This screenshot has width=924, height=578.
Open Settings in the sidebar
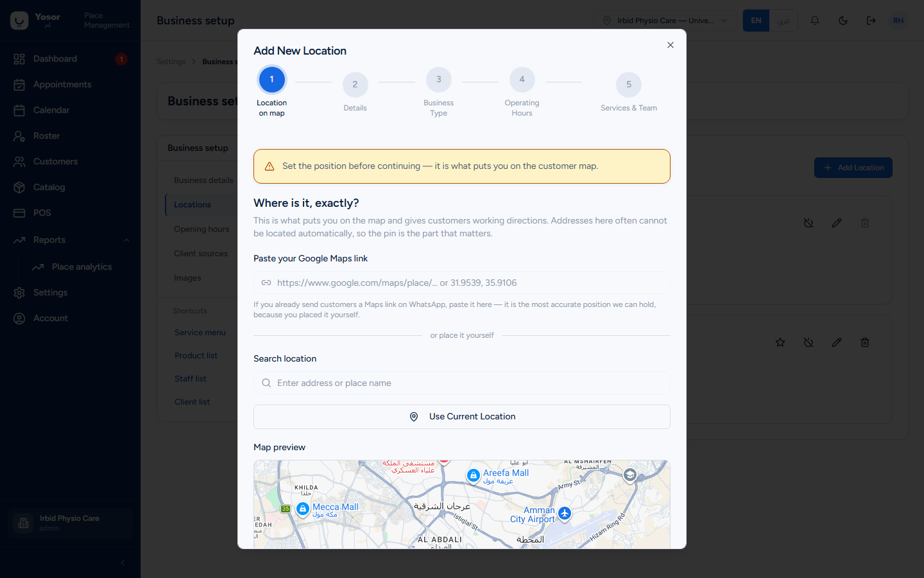coord(70,292)
